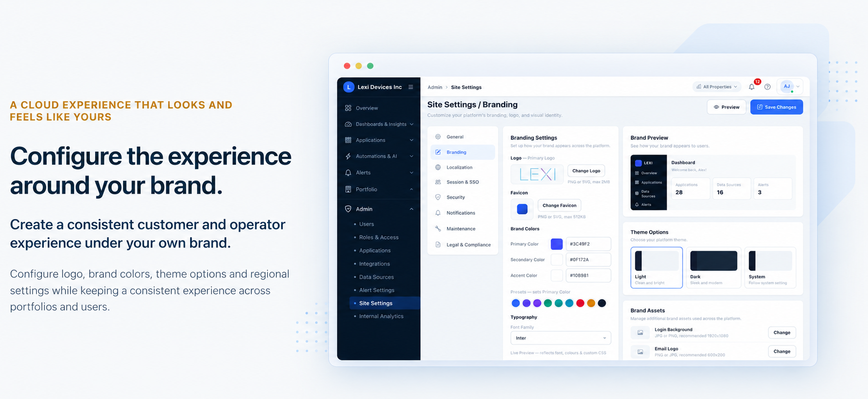Go to Users under Admin
The width and height of the screenshot is (868, 399).
coord(366,224)
